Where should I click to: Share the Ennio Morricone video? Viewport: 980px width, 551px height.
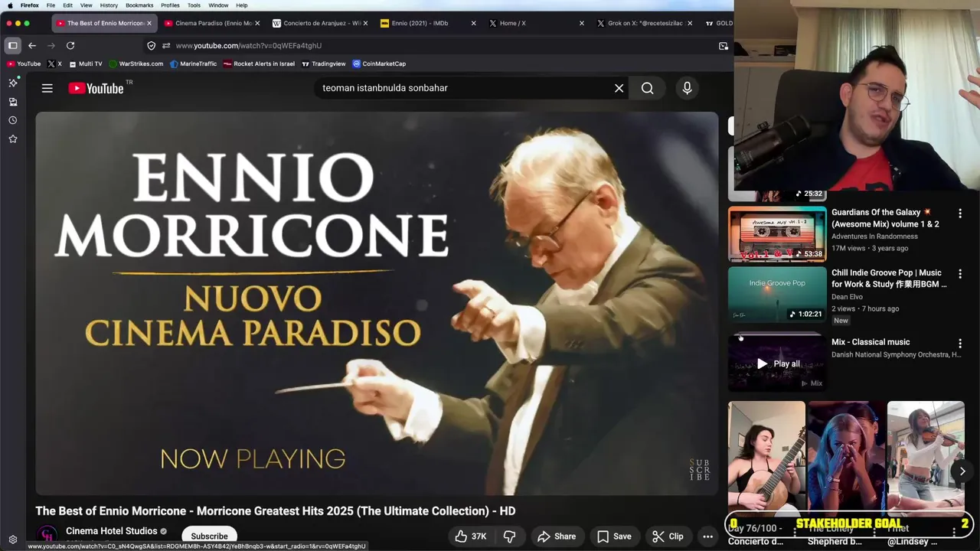[557, 536]
